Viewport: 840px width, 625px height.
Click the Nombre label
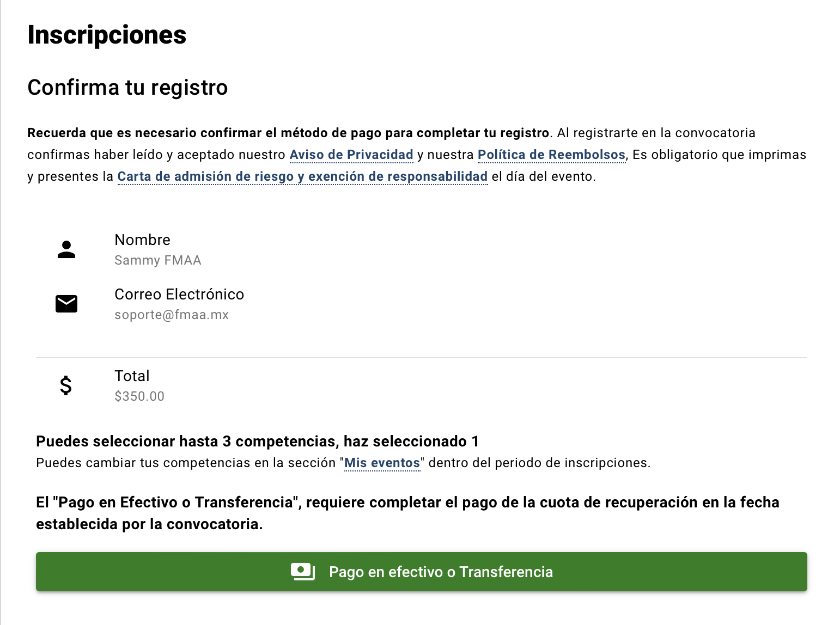(x=142, y=240)
